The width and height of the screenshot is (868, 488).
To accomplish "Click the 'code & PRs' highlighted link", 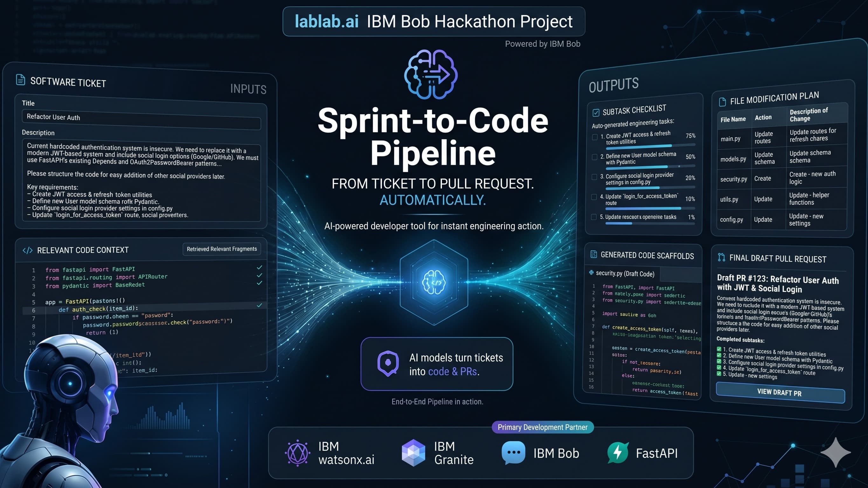I will point(453,371).
